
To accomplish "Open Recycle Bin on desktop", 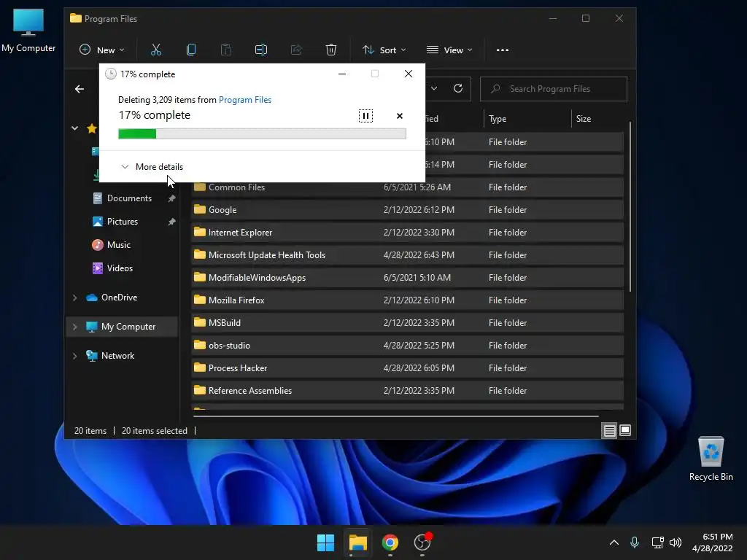I will [711, 459].
